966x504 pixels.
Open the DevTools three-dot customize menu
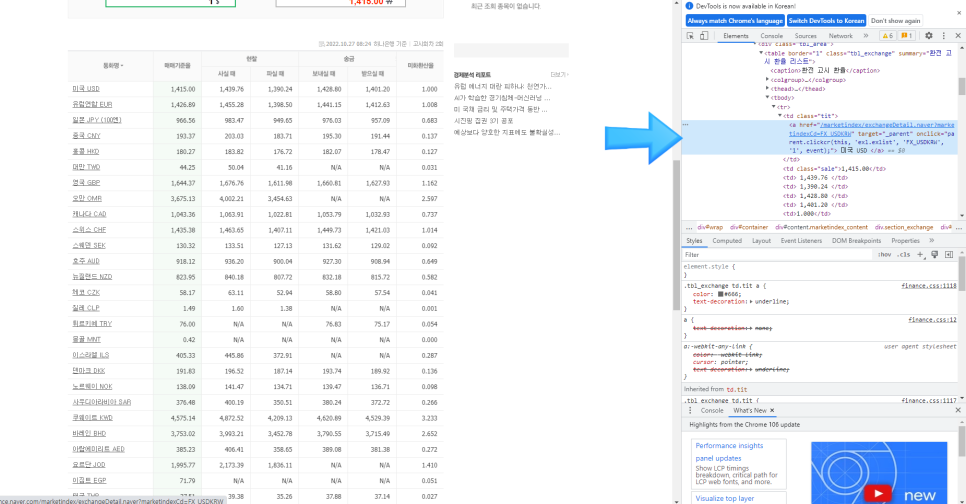coord(943,36)
